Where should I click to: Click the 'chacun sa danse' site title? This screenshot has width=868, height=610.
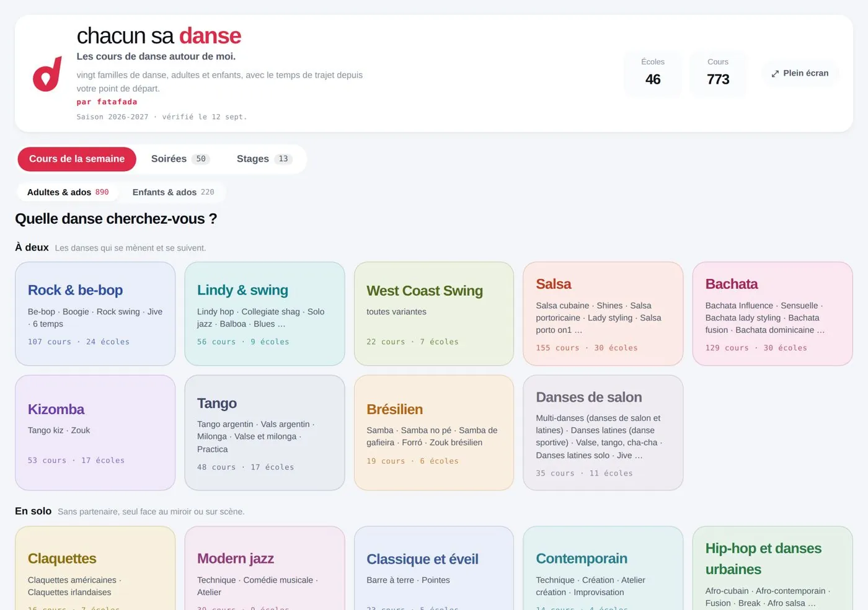[x=159, y=36]
